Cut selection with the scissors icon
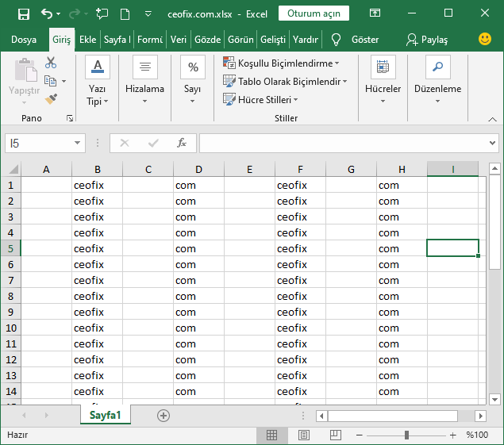This screenshot has height=445, width=504. tap(51, 63)
